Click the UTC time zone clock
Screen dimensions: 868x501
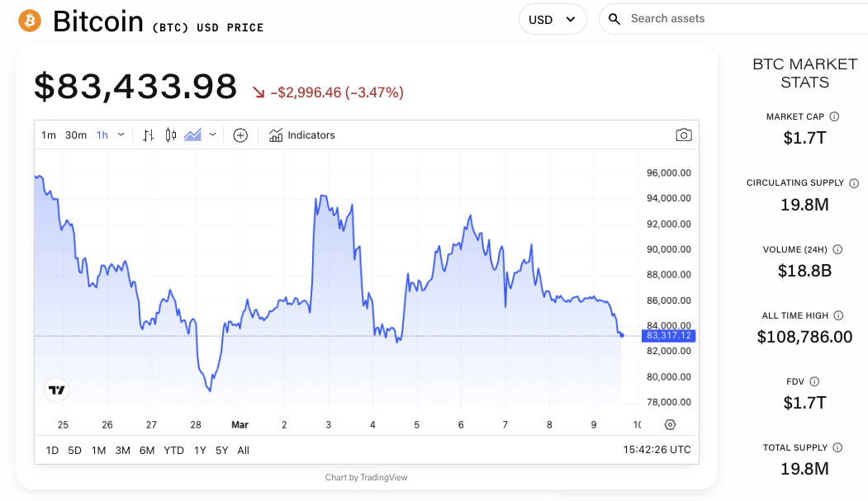click(657, 450)
